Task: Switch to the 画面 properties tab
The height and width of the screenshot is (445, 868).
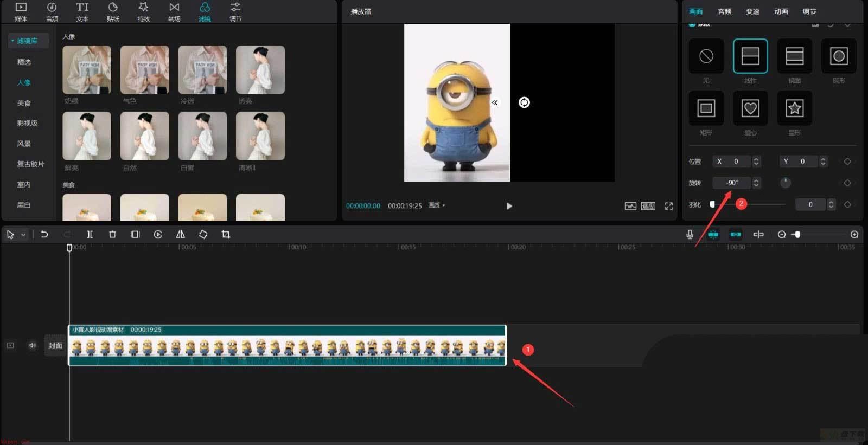Action: click(695, 11)
